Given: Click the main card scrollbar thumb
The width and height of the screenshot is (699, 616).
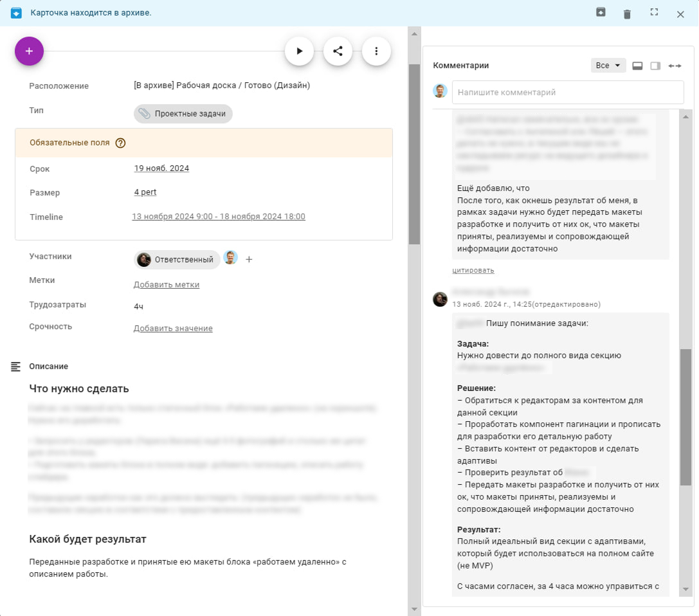Looking at the screenshot, I should [414, 154].
